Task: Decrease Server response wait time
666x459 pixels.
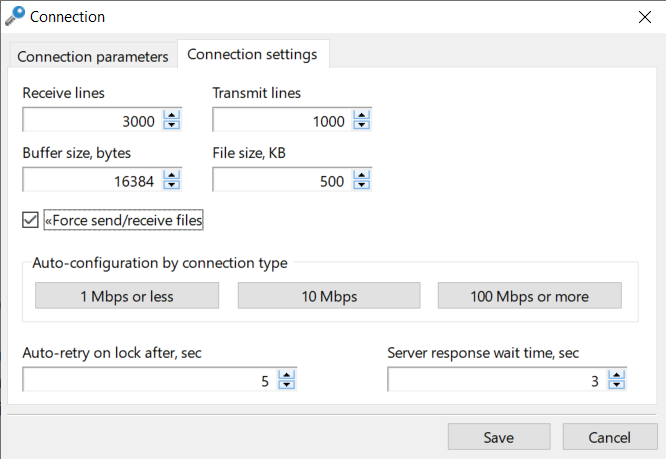Action: click(x=617, y=385)
